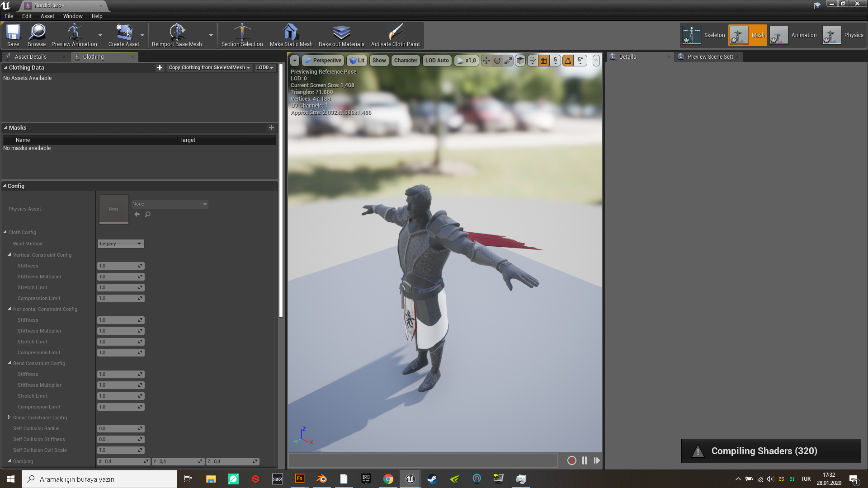Open Physics Asset None dropdown
868x488 pixels.
point(170,204)
